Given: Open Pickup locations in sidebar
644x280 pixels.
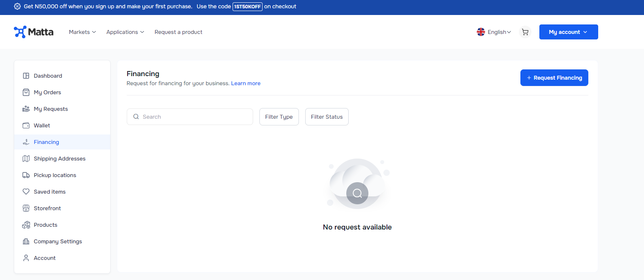Looking at the screenshot, I should tap(62, 175).
